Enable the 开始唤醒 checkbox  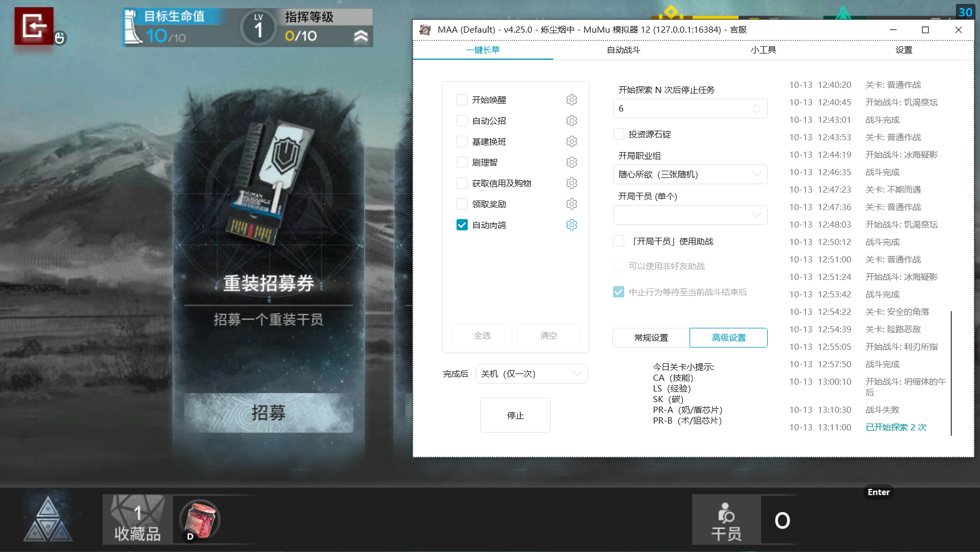[462, 99]
